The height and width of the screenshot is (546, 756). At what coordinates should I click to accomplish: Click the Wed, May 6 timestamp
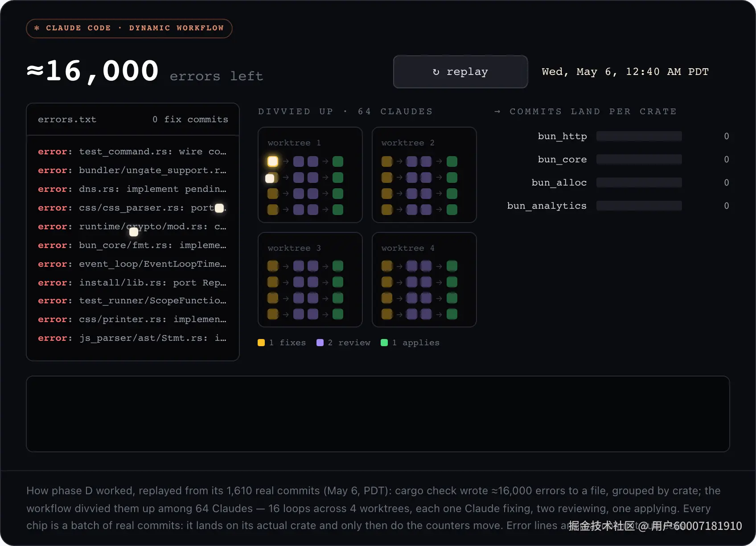pyautogui.click(x=625, y=72)
